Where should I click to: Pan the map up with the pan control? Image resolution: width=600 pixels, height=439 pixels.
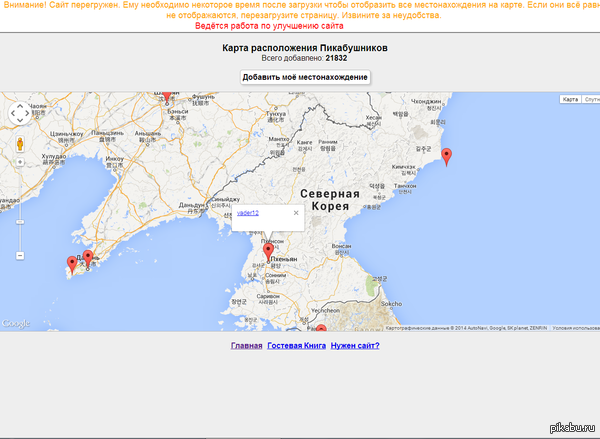pos(20,106)
